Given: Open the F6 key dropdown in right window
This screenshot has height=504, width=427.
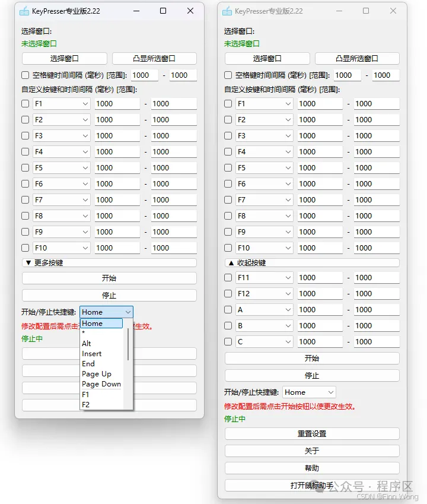Looking at the screenshot, I should tap(265, 184).
